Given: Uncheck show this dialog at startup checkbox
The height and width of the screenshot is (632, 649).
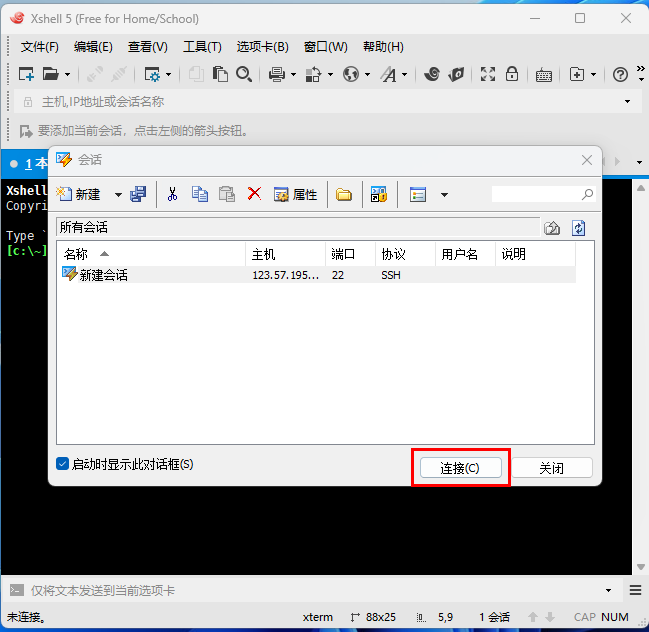Looking at the screenshot, I should 62,464.
